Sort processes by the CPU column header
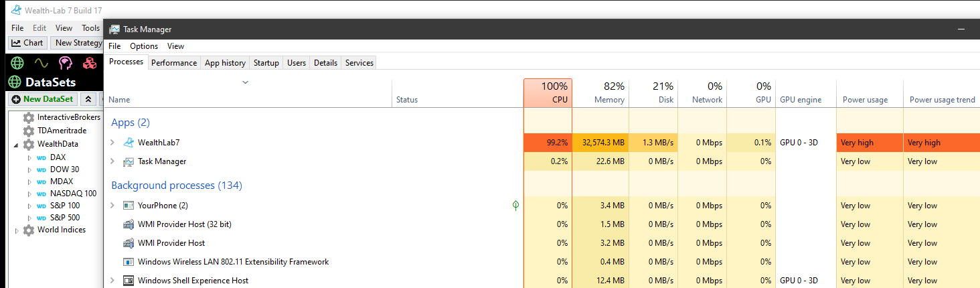Viewport: 980px width, 288px height. click(x=548, y=93)
